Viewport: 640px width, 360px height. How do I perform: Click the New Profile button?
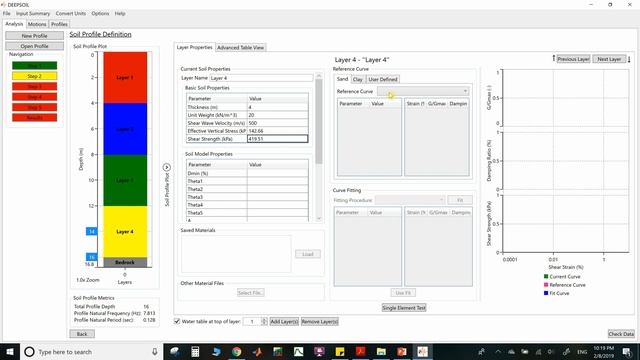point(34,36)
